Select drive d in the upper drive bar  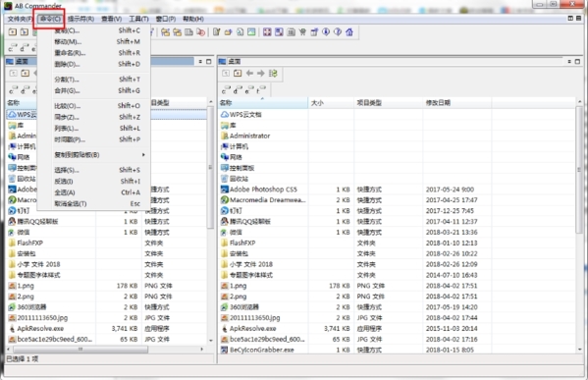point(24,48)
